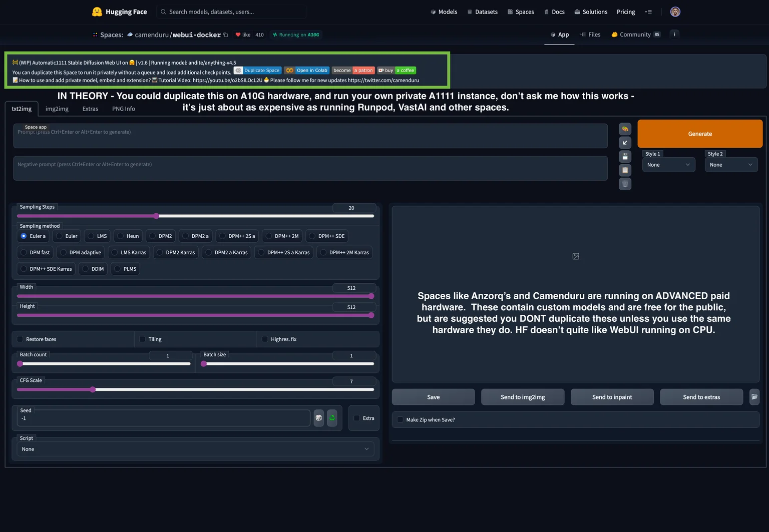Click the Duplicate Space badge
769x532 pixels.
tap(257, 71)
